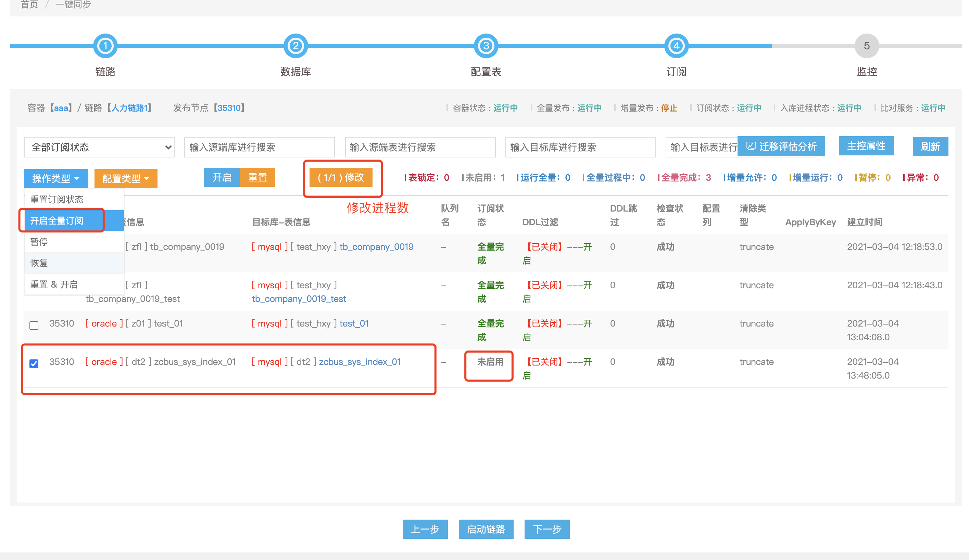Image resolution: width=969 pixels, height=560 pixels.
Task: Select 开启全量订阅 menu item
Action: point(57,221)
